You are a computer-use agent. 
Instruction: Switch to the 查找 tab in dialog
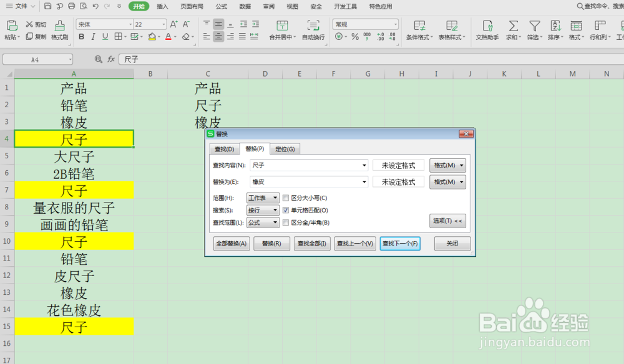(223, 149)
